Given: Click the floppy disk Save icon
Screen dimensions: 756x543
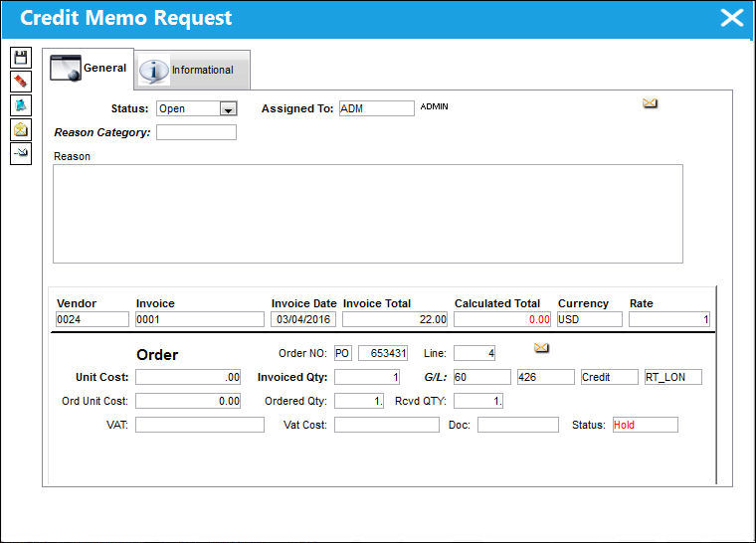Looking at the screenshot, I should (x=21, y=58).
